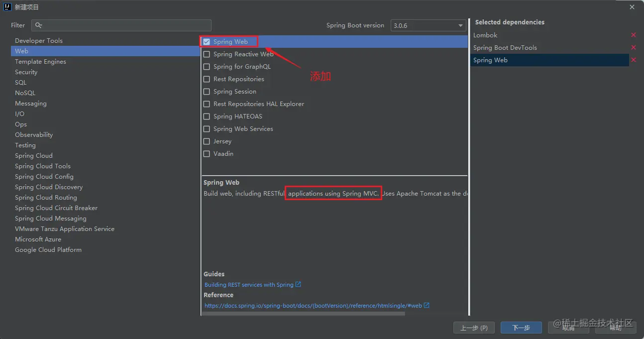Click IntelliJ IDEA logo in title bar

(x=7, y=7)
